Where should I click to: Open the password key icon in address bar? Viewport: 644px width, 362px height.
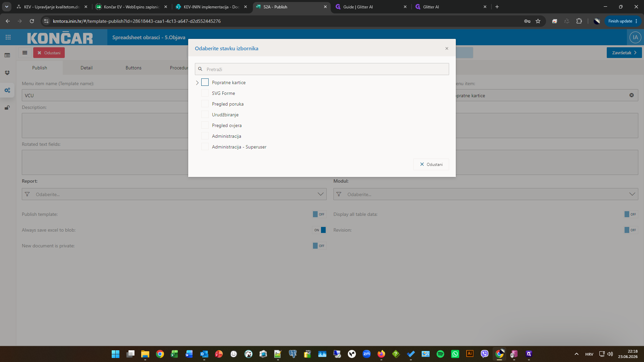coord(527,21)
